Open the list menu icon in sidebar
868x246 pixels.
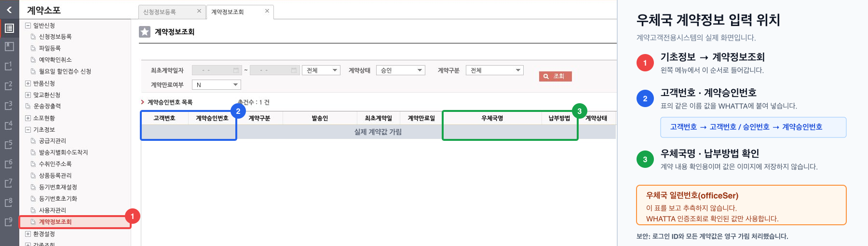coord(9,28)
